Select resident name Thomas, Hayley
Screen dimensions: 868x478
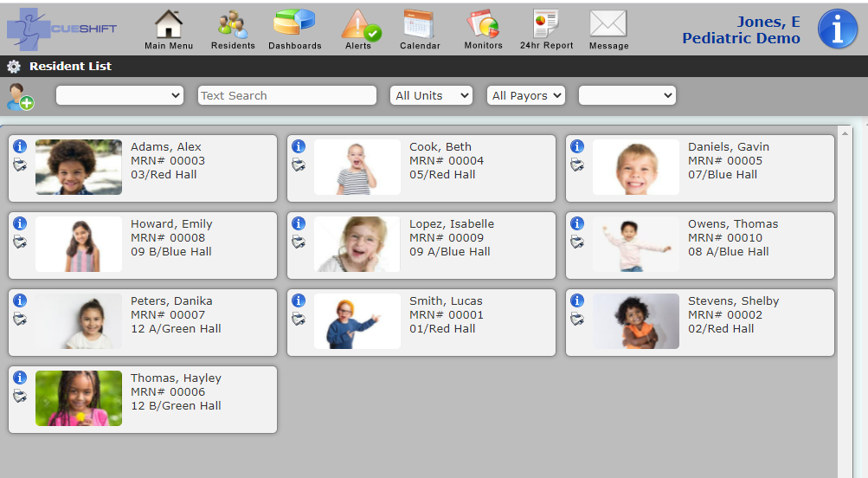pos(176,378)
